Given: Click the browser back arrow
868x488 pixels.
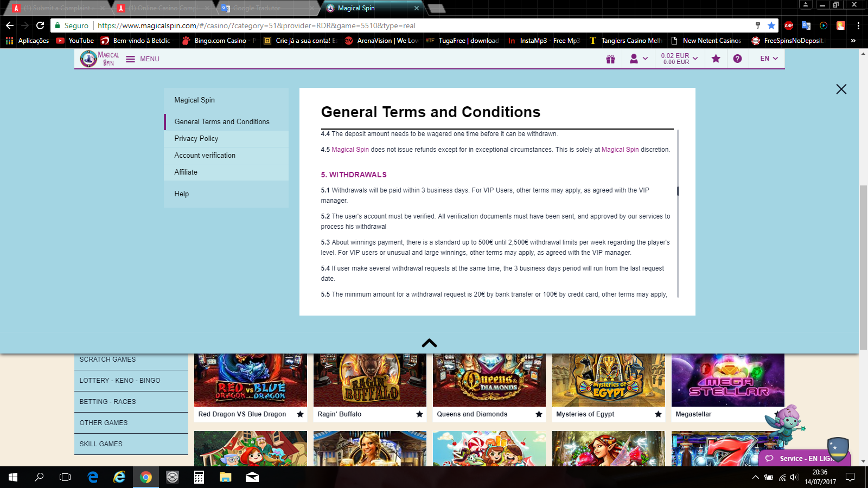Looking at the screenshot, I should pyautogui.click(x=10, y=25).
